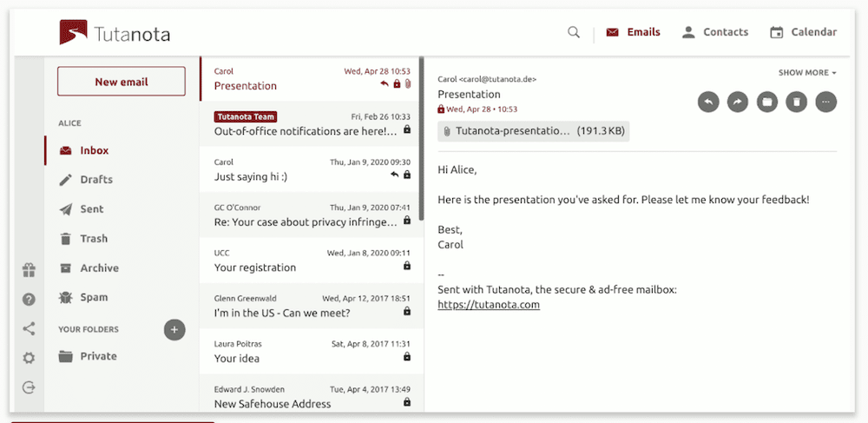This screenshot has height=423, width=868.
Task: Click the Spam bug icon
Action: click(66, 297)
